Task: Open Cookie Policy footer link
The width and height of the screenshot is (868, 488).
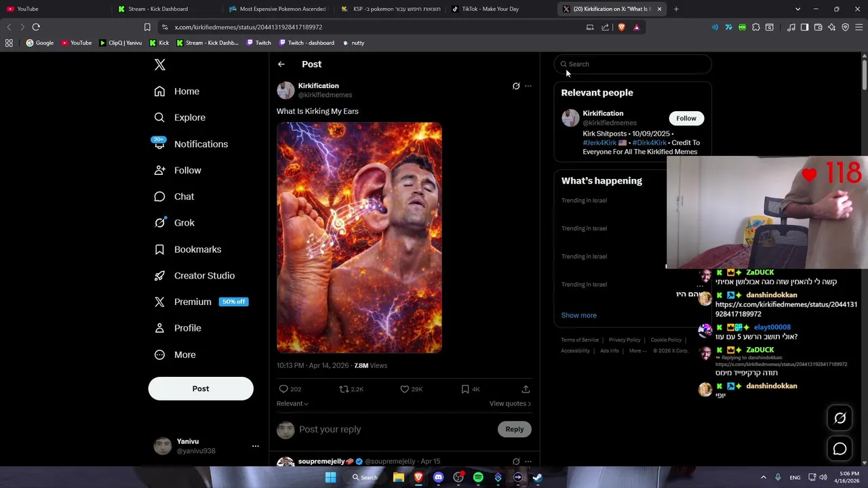Action: [666, 340]
